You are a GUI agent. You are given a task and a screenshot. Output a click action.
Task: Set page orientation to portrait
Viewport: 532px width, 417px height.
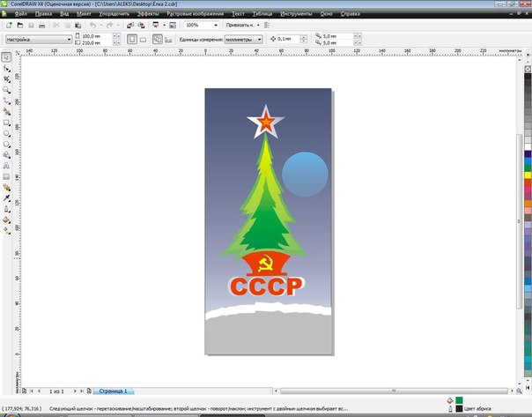pyautogui.click(x=132, y=40)
